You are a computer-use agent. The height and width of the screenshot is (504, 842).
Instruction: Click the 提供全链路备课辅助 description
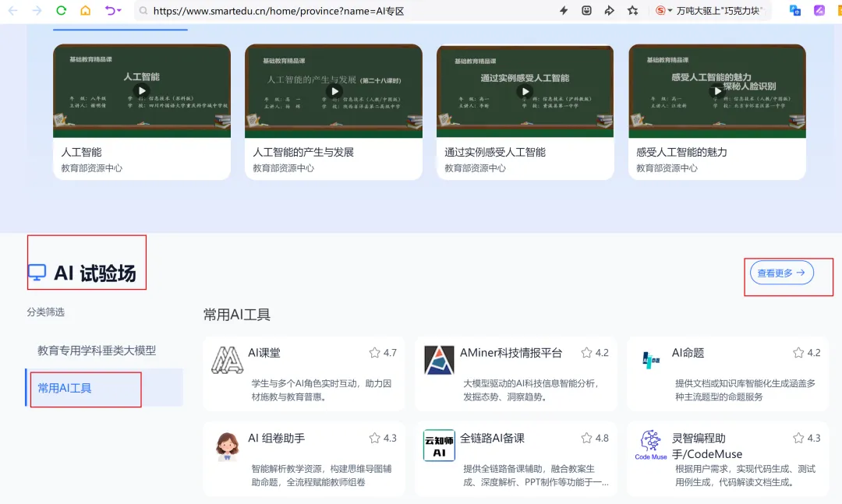coord(536,475)
